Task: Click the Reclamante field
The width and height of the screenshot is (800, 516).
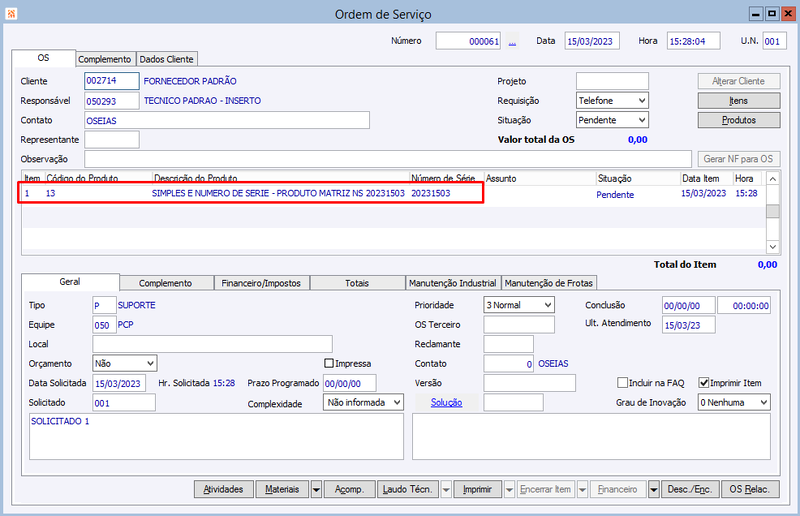Action: (509, 344)
